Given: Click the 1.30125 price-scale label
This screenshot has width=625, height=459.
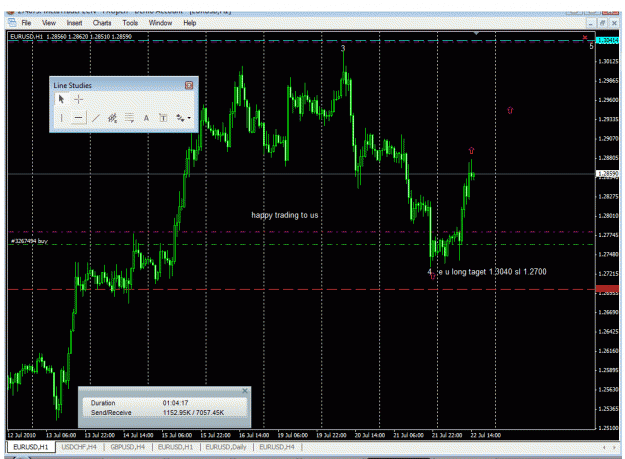Looking at the screenshot, I should [608, 61].
